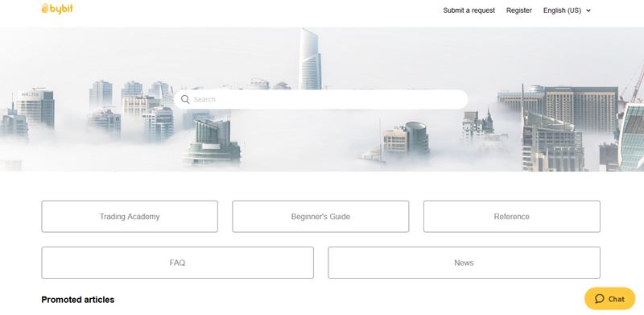Click the tallest skyscraper in the banner
The width and height of the screenshot is (644, 315).
[x=310, y=59]
